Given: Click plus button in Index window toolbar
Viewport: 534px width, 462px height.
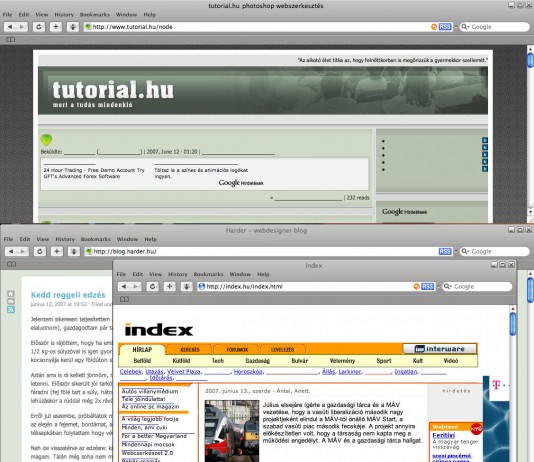Looking at the screenshot, I should (x=170, y=286).
